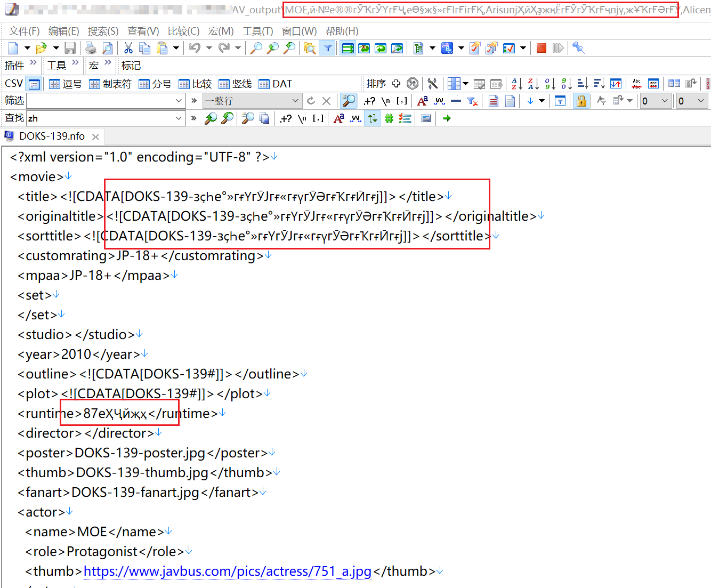Viewport: 711px width, 588px height.
Task: Toggle the heading lock icon
Action: tap(581, 100)
